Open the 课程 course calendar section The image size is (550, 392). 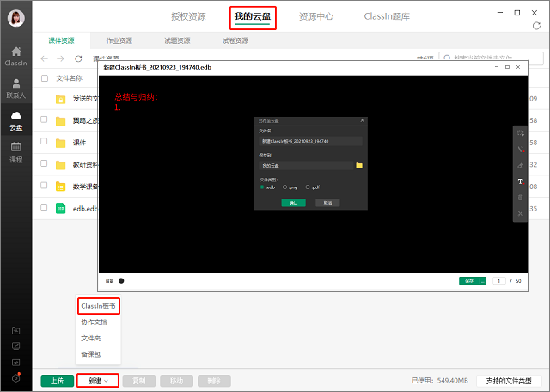tap(15, 152)
